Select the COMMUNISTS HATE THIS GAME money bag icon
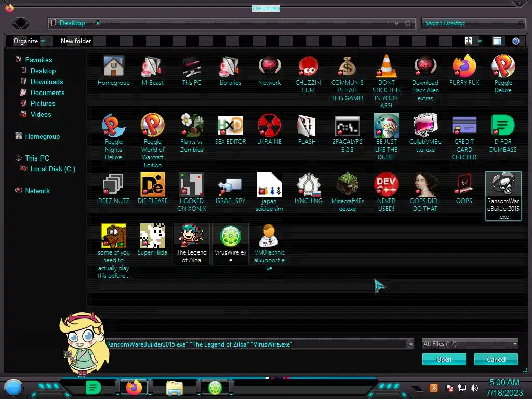The width and height of the screenshot is (532, 399). (x=347, y=78)
